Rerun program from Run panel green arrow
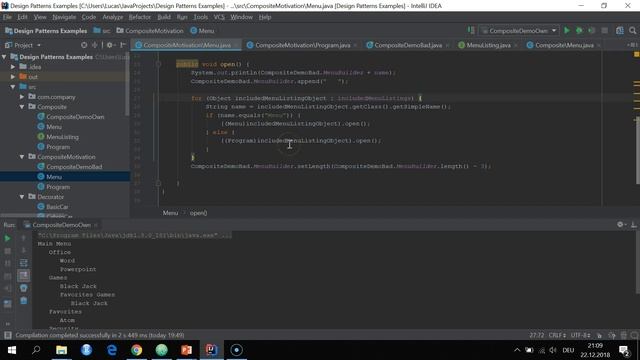The image size is (640, 360). [7, 238]
